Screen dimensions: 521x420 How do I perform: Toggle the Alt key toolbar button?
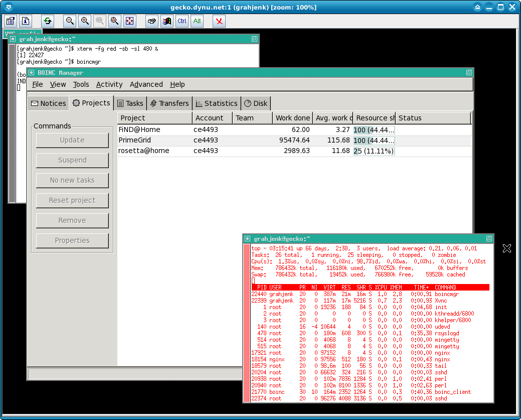pos(197,21)
